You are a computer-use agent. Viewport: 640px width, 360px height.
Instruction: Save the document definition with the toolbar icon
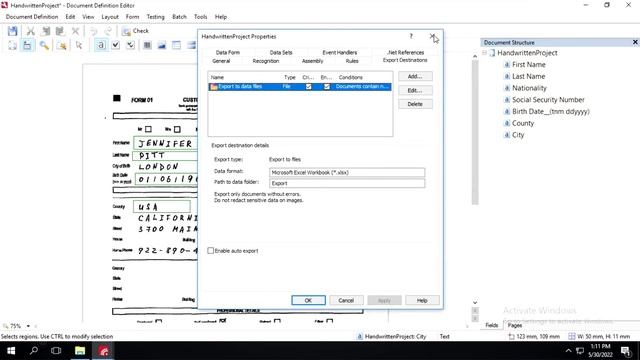pos(12,31)
